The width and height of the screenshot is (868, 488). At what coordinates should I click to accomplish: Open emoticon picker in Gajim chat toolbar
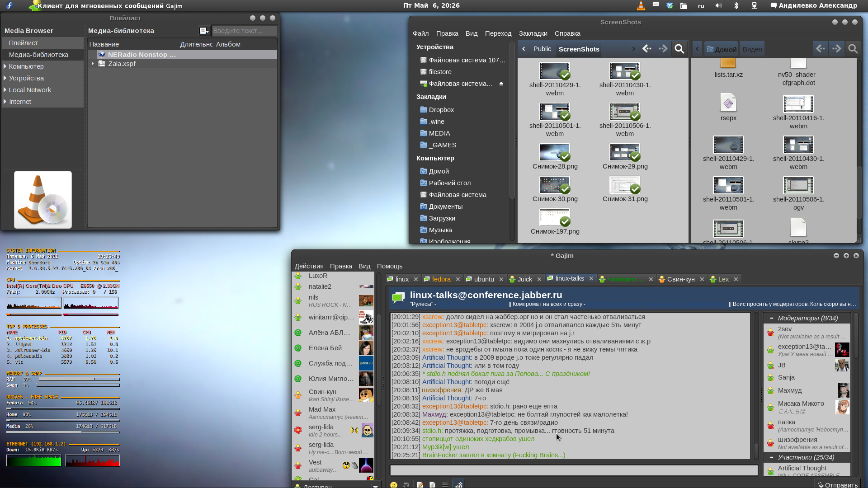(x=394, y=484)
